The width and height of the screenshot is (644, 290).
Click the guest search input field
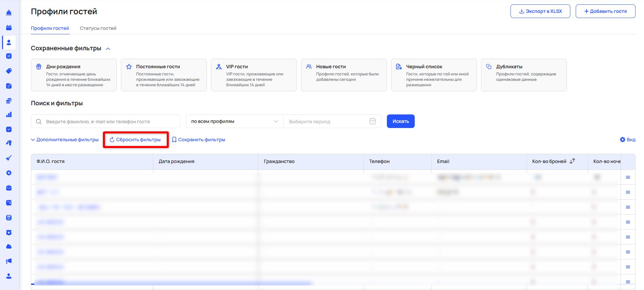[109, 121]
